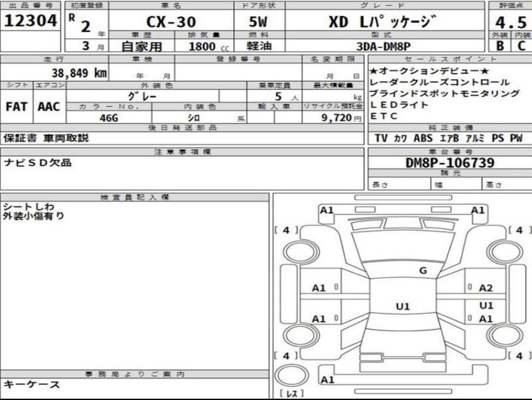Select 事務局よりご案内 header

point(135,374)
